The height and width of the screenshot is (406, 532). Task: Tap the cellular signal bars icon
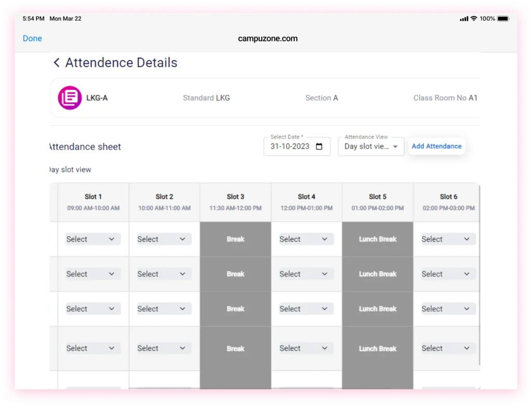click(x=463, y=19)
